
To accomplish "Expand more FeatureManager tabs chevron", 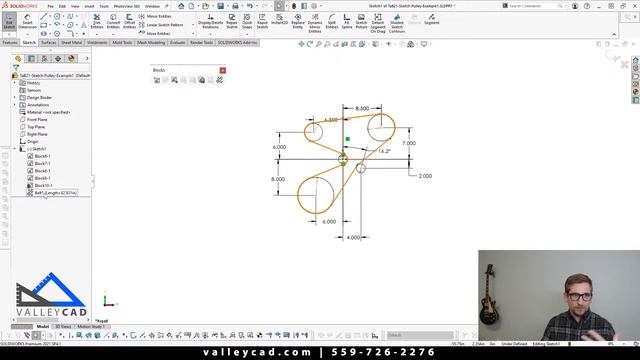I will click(x=87, y=59).
